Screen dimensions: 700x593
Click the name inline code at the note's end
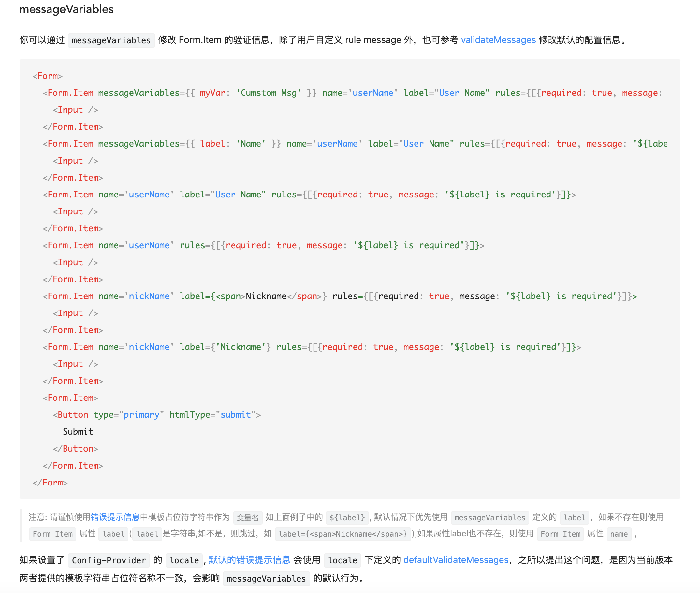pos(619,534)
